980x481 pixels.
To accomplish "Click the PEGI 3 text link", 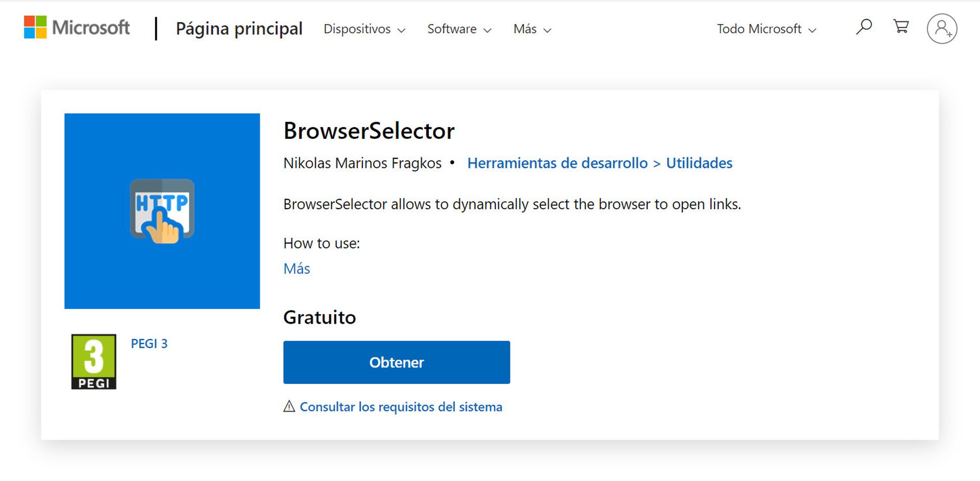I will coord(149,343).
